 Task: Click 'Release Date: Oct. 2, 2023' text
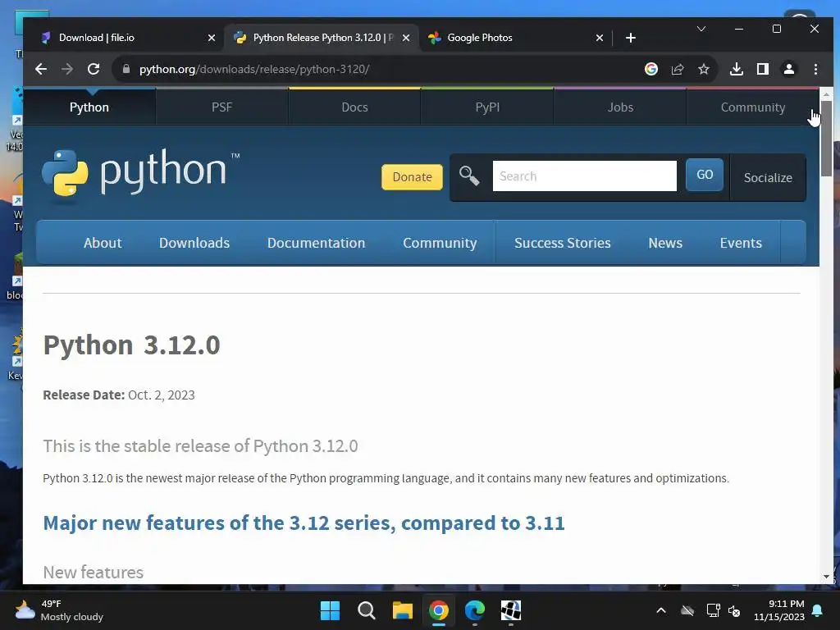(119, 395)
